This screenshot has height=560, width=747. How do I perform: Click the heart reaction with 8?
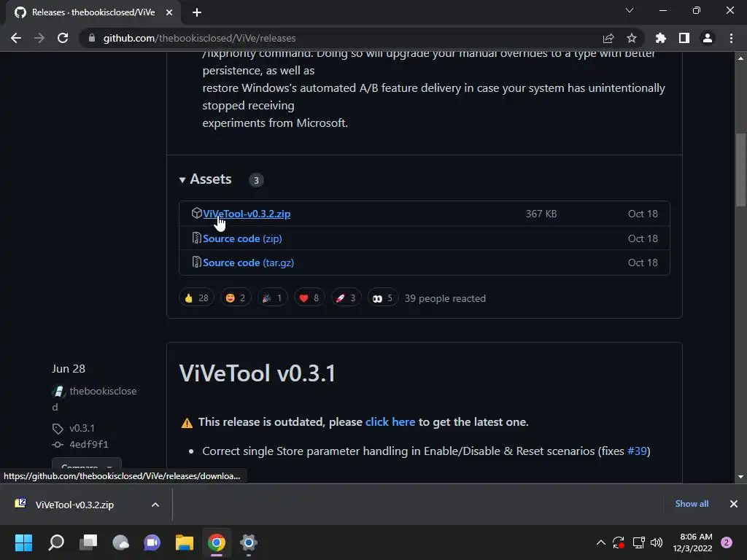click(309, 298)
